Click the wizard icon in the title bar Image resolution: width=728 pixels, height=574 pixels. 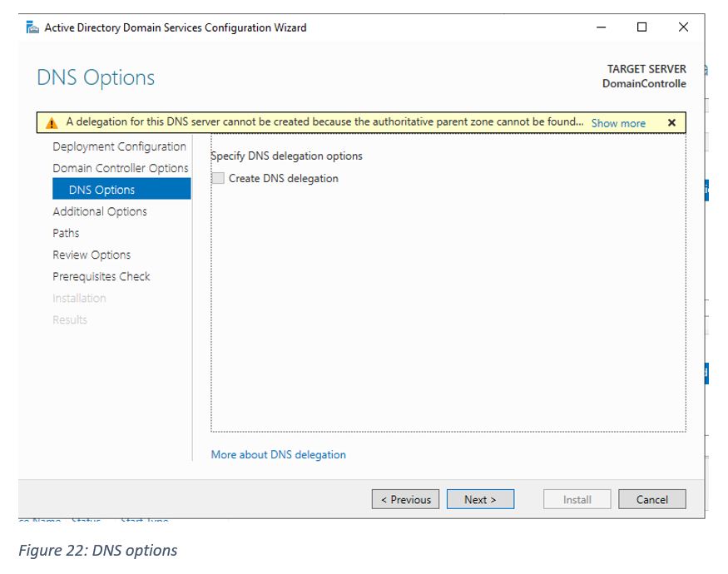tap(32, 27)
